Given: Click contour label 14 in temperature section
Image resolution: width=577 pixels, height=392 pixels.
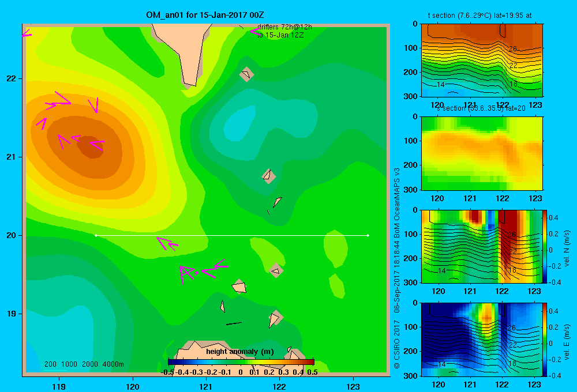Looking at the screenshot, I should 441,85.
